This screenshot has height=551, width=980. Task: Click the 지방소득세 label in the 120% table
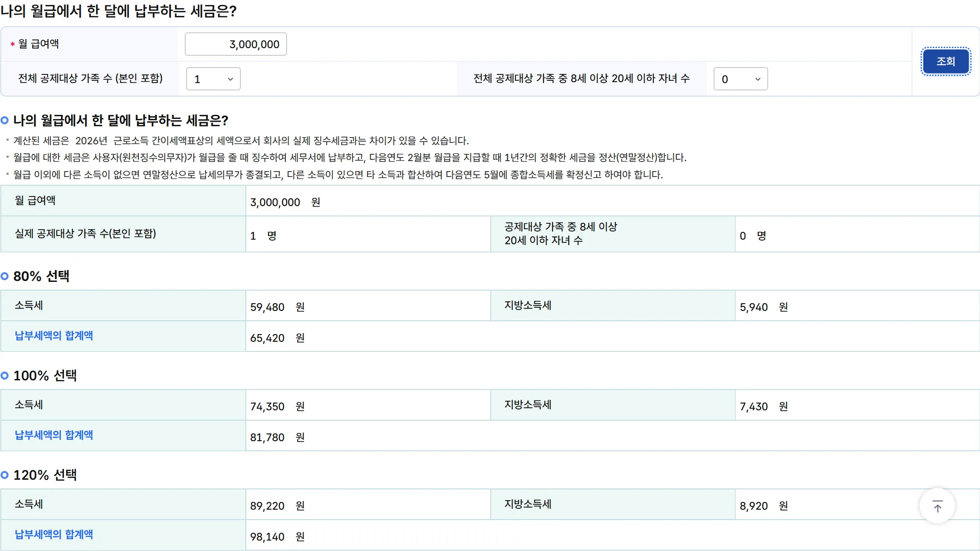[528, 504]
